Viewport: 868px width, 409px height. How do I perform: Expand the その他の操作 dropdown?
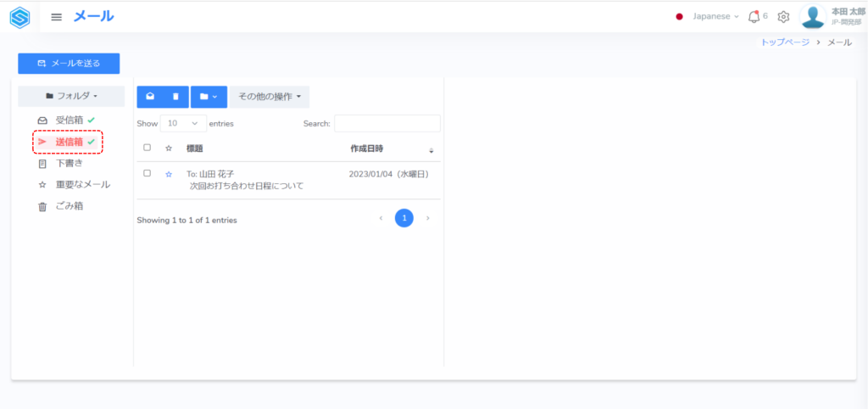(x=269, y=97)
